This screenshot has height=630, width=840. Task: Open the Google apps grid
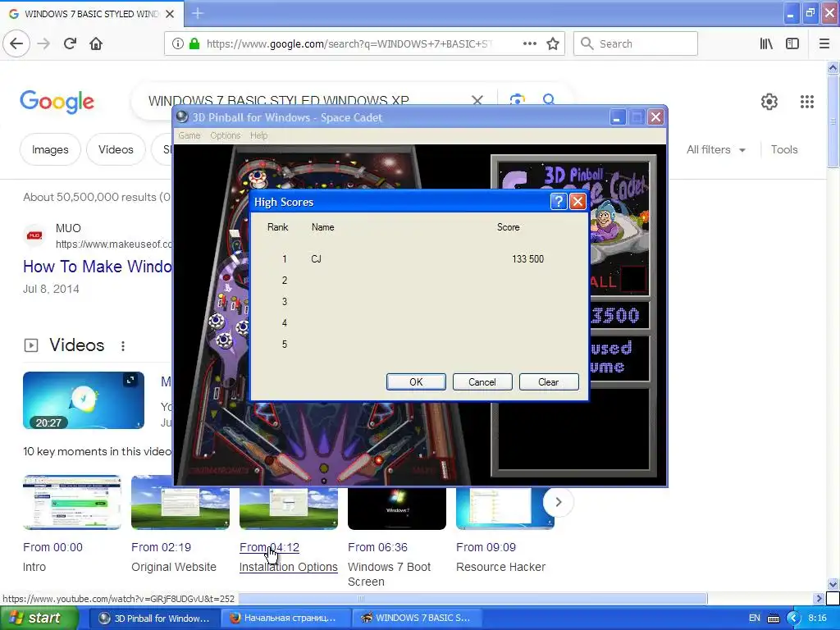coord(807,101)
